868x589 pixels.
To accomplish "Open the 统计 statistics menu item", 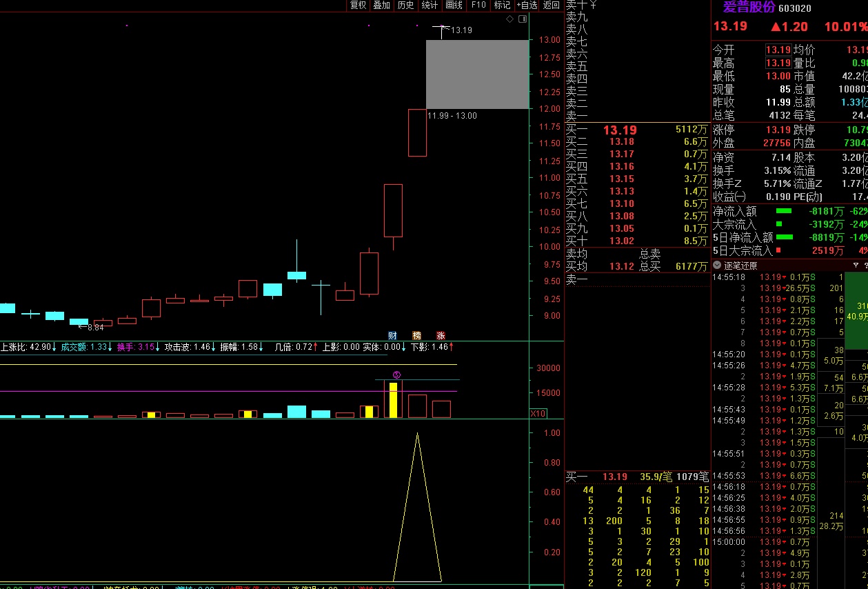I will tap(430, 5).
